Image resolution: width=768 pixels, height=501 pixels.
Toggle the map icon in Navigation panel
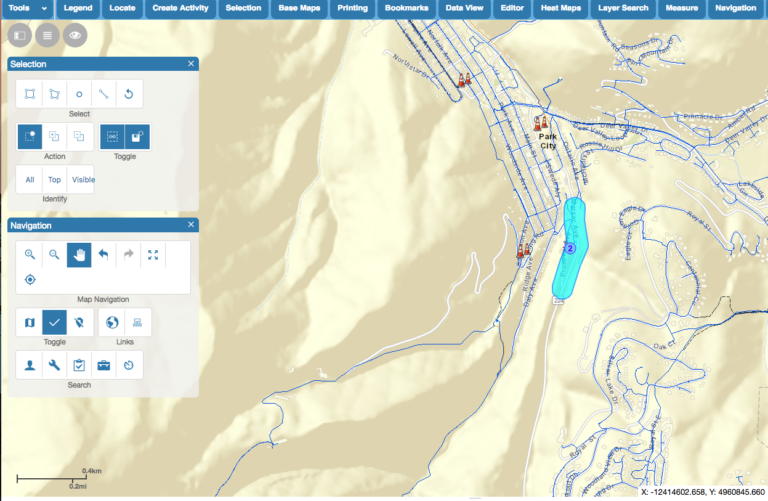30,322
